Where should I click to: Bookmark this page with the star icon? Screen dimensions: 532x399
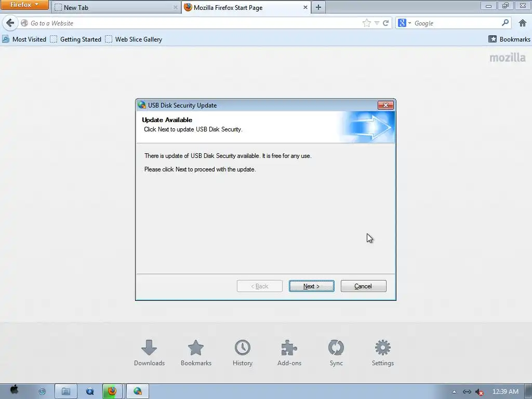pos(366,23)
